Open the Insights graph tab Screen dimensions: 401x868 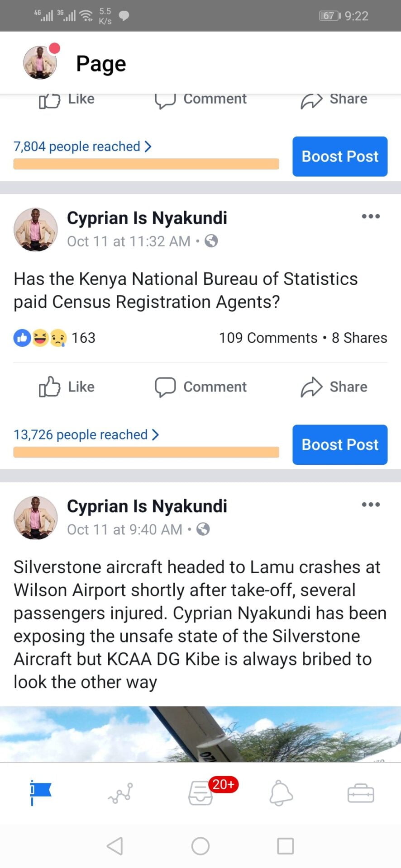[x=120, y=793]
